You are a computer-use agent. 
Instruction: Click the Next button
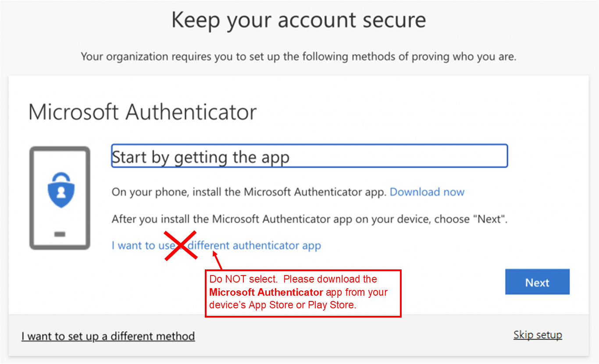click(x=537, y=282)
